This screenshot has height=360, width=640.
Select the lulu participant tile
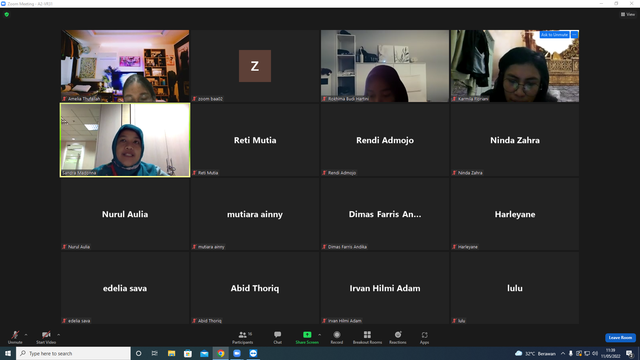click(515, 288)
